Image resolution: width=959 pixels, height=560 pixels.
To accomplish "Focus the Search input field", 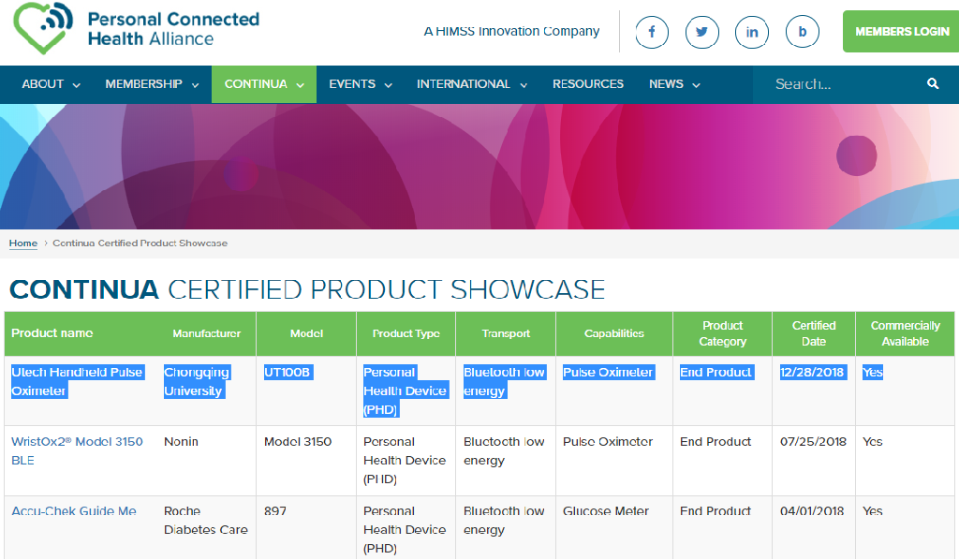I will 846,83.
